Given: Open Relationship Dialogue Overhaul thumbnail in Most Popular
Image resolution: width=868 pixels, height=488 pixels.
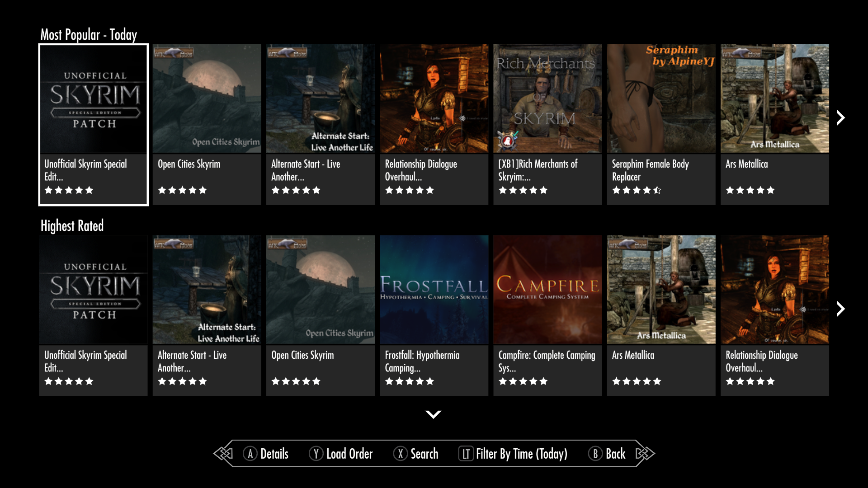Looking at the screenshot, I should point(434,99).
